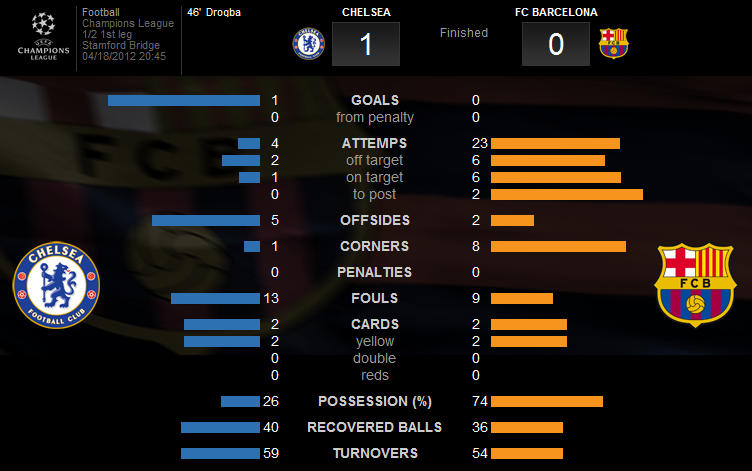752x471 pixels.
Task: Select the GOALS statistic label
Action: coord(375,100)
